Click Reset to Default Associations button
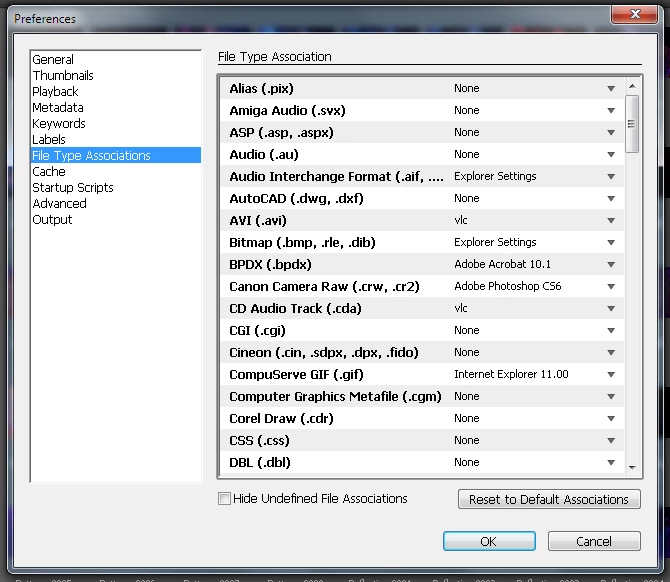 coord(549,499)
